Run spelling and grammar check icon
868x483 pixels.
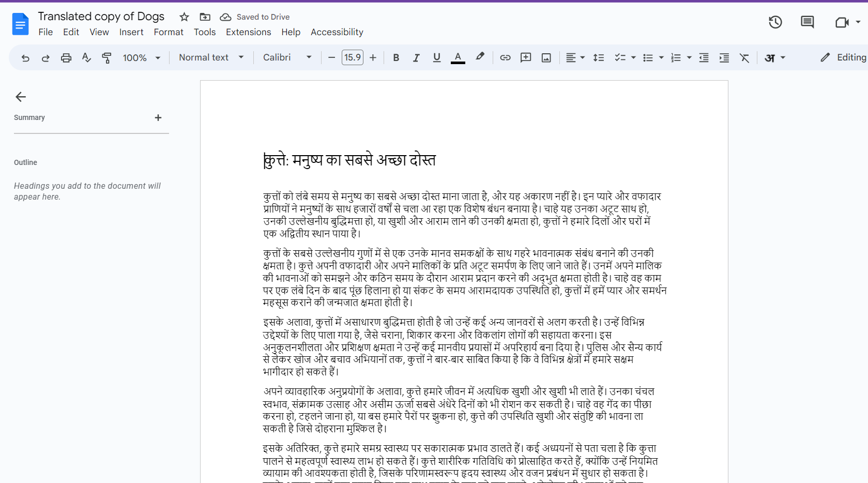[x=86, y=58]
